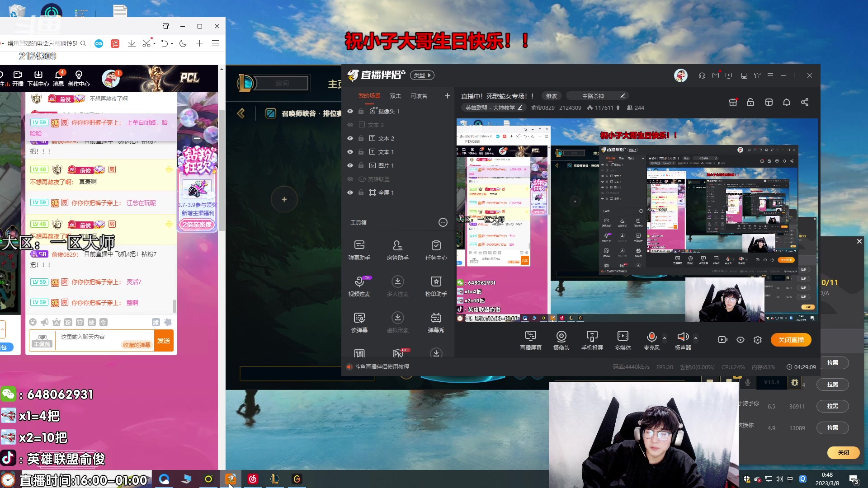The height and width of the screenshot is (488, 868).
Task: Toggle browser night mode moon icon
Action: point(183,43)
